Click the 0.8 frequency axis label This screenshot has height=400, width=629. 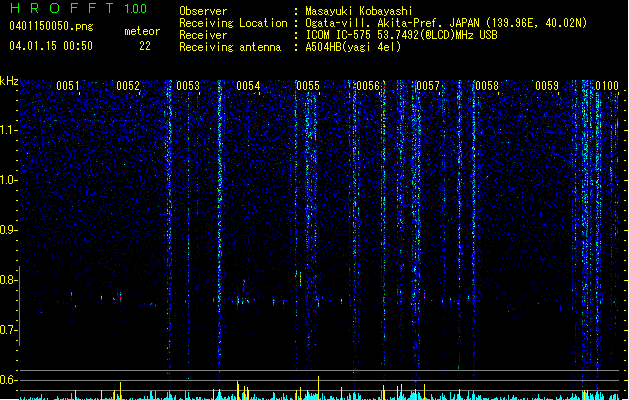point(9,280)
